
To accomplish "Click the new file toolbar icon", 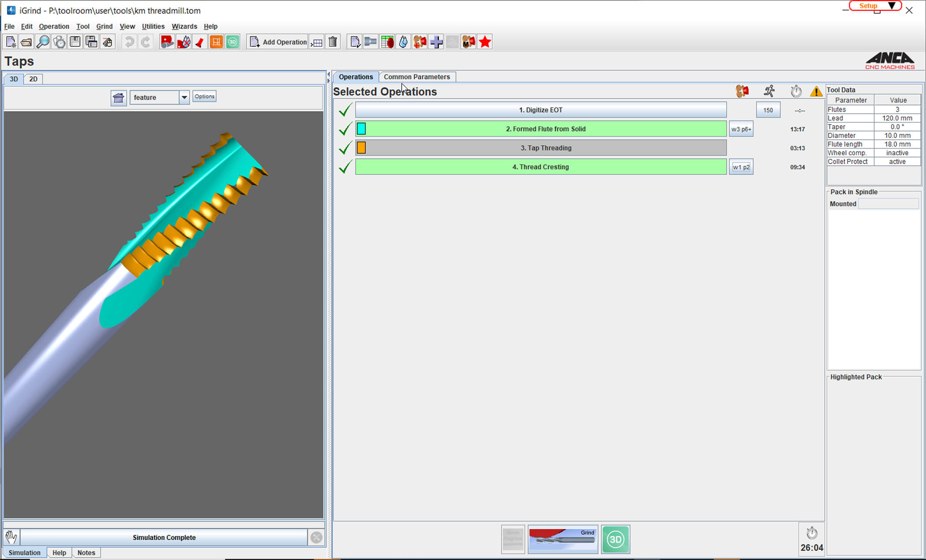I will 11,42.
